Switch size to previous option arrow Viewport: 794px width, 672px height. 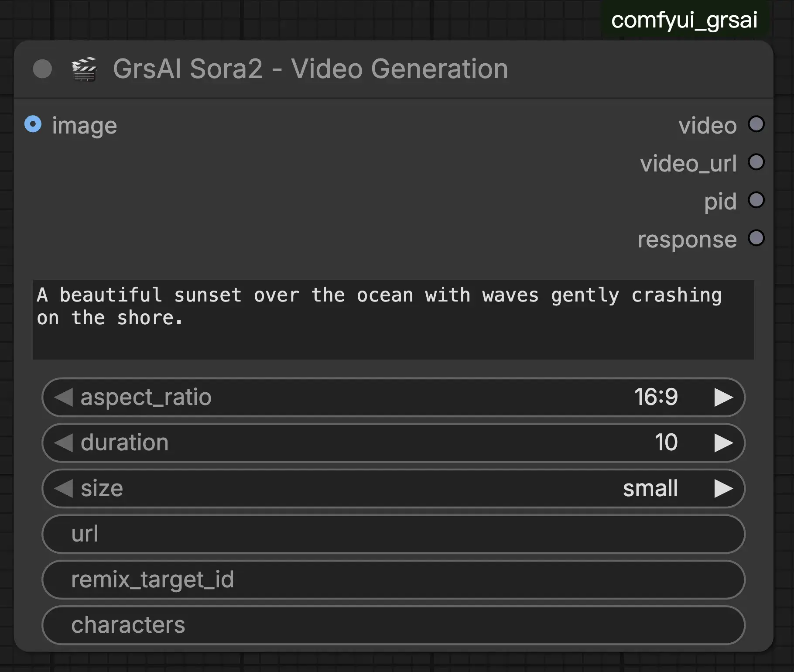tap(64, 488)
